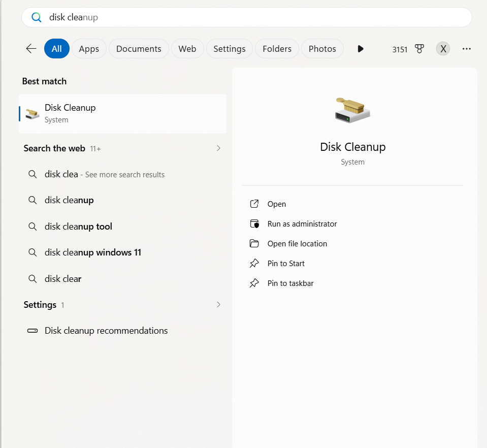Click the large Disk Cleanup app icon

pyautogui.click(x=352, y=110)
